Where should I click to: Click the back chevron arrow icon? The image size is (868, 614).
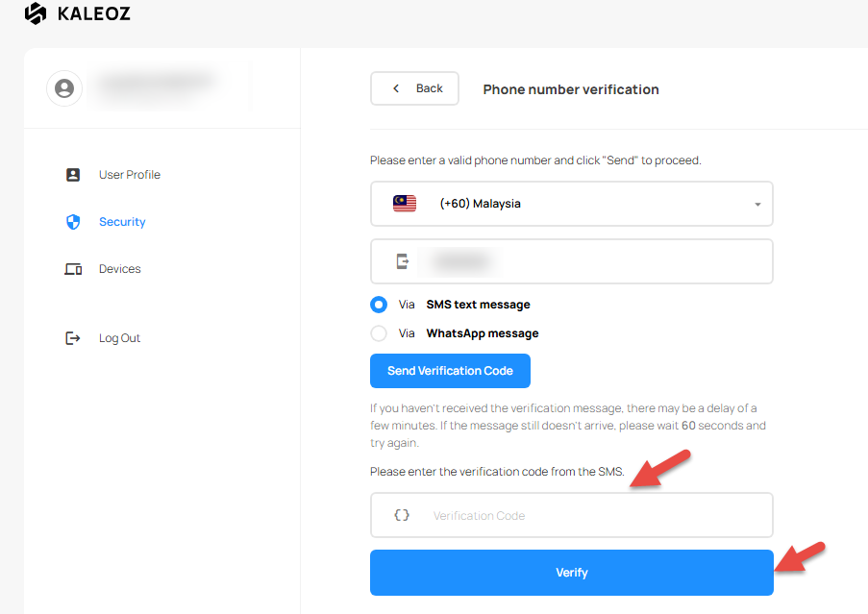tap(396, 88)
